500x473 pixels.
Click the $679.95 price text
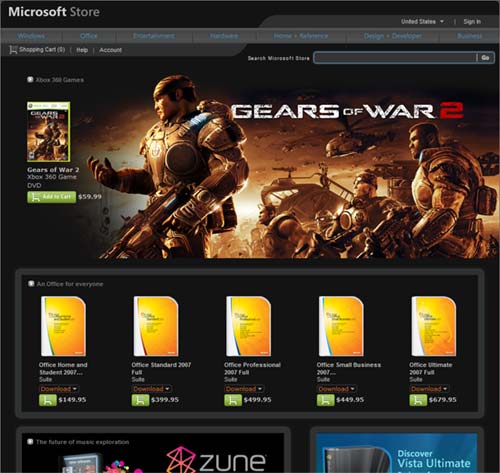point(443,400)
